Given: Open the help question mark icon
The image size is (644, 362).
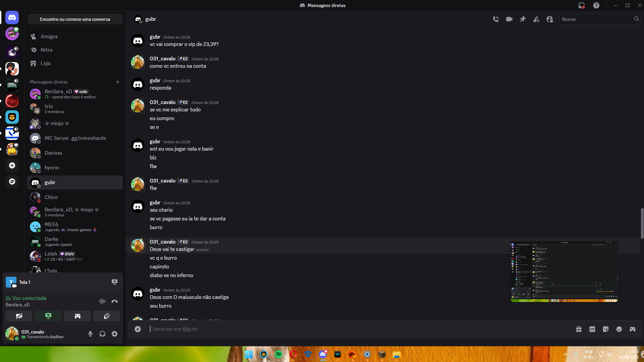Looking at the screenshot, I should pos(596,5).
